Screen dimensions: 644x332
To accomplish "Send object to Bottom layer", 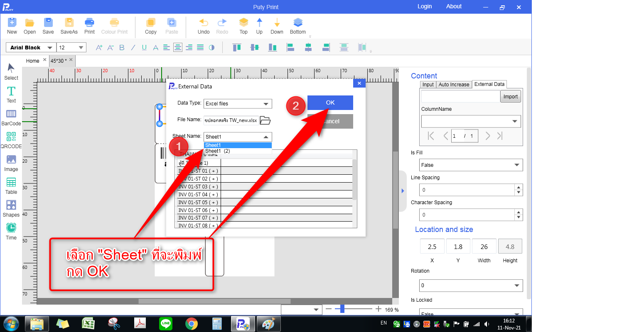I will (297, 22).
